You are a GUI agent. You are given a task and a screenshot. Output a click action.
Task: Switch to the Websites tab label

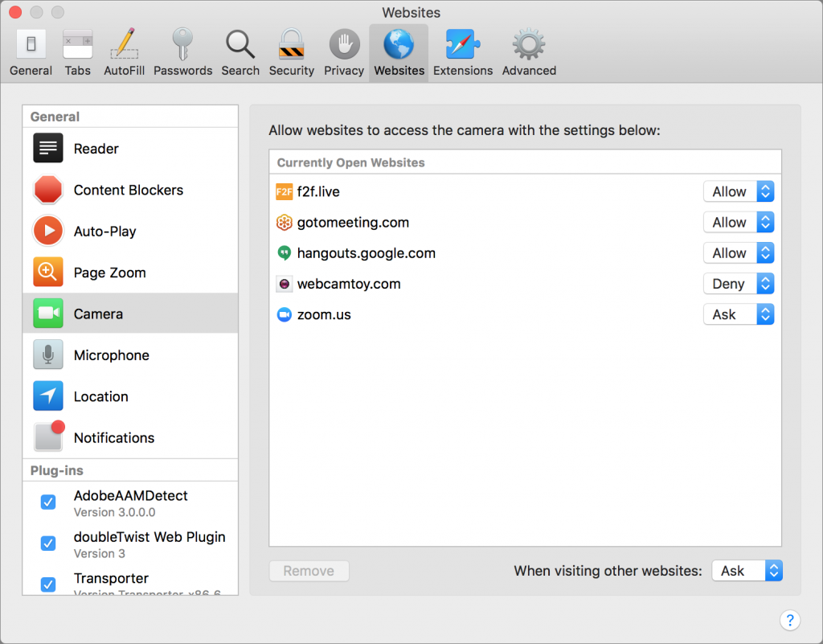pyautogui.click(x=399, y=70)
